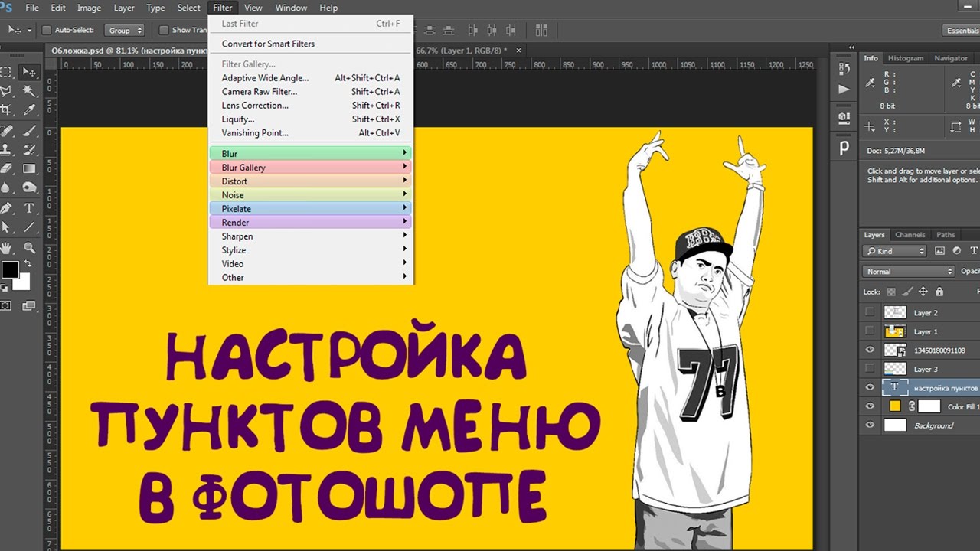
Task: Hide the Color Fill 1 layer
Action: click(869, 406)
